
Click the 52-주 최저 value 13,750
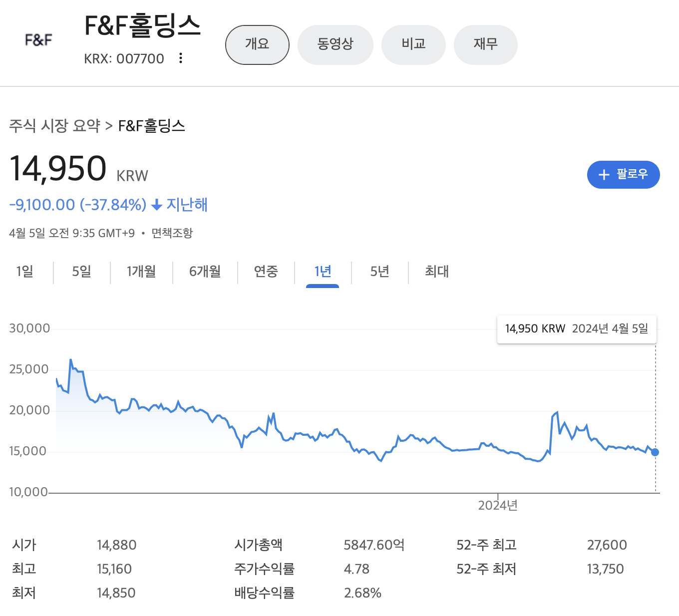pos(606,569)
